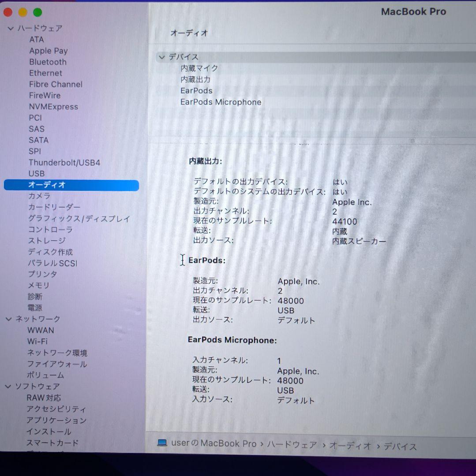Click the MacBook Pro computer icon in path bar
This screenshot has width=476, height=476.
(162, 443)
